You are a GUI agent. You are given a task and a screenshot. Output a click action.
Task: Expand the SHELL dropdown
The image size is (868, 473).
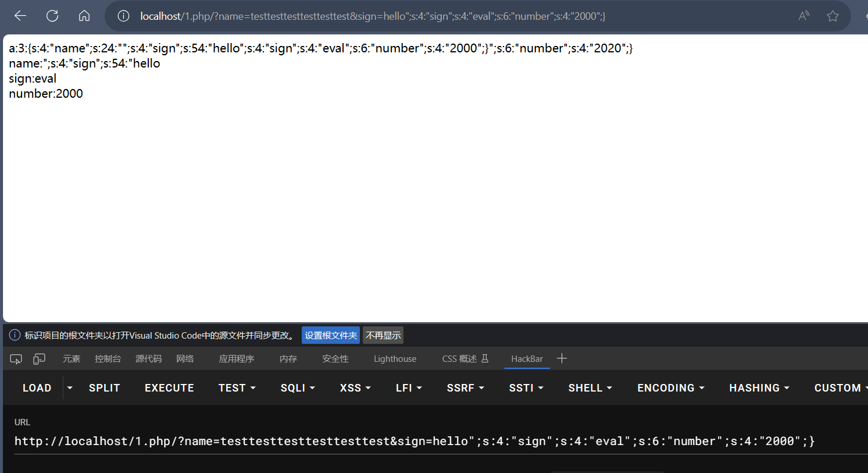click(x=590, y=388)
